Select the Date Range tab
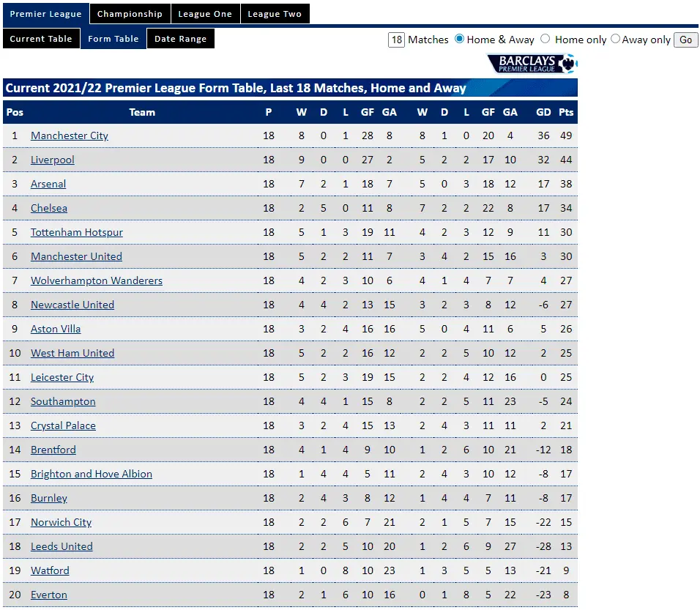This screenshot has width=700, height=610. pyautogui.click(x=180, y=39)
